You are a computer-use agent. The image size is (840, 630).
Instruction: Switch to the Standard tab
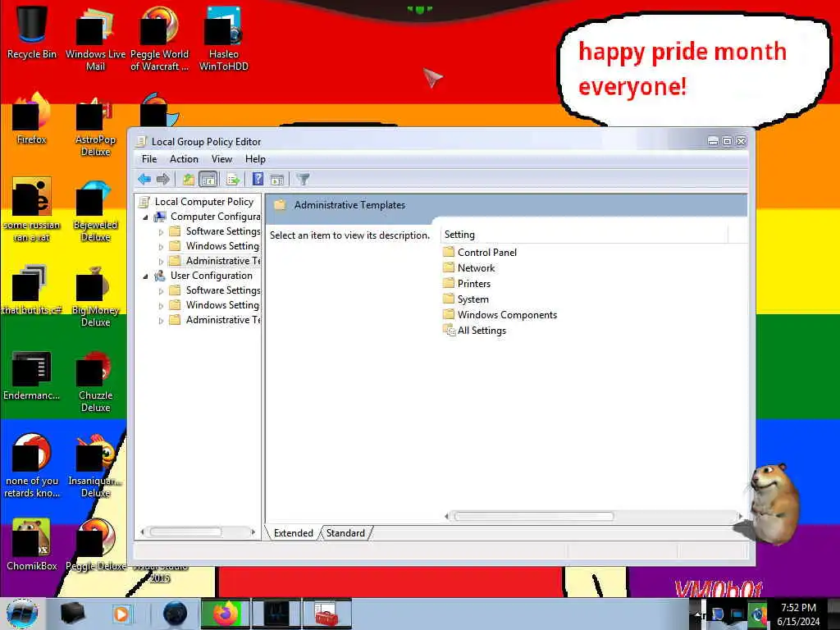(x=345, y=533)
